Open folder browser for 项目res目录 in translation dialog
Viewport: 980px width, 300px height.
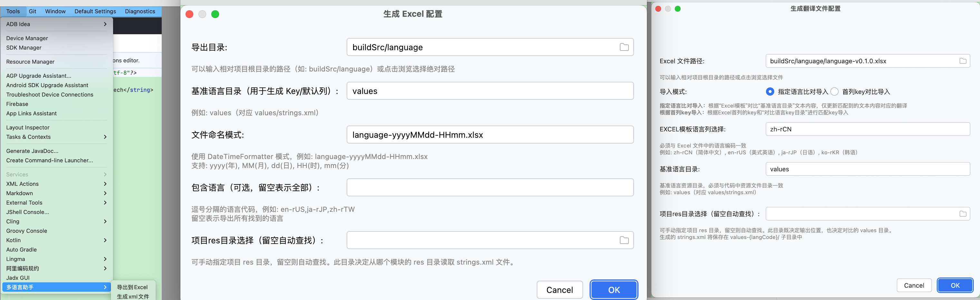[963, 214]
